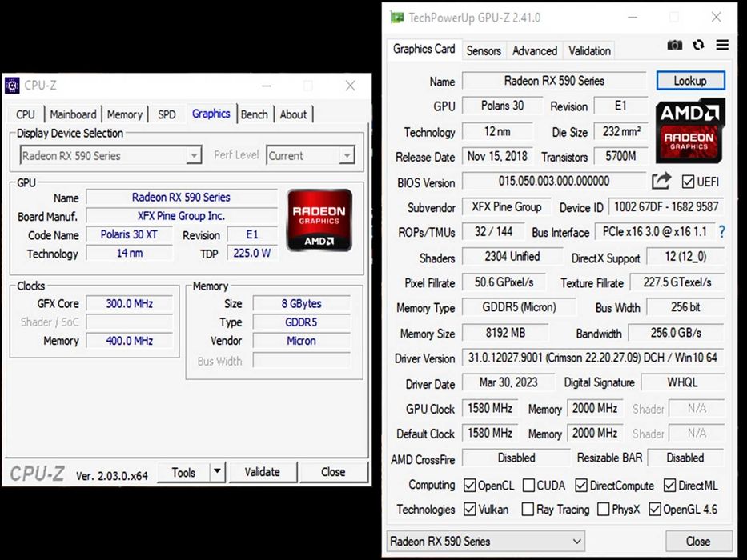Click the Release Date Nov 15, 2018 field
Screen dimensions: 747x560
coord(497,156)
